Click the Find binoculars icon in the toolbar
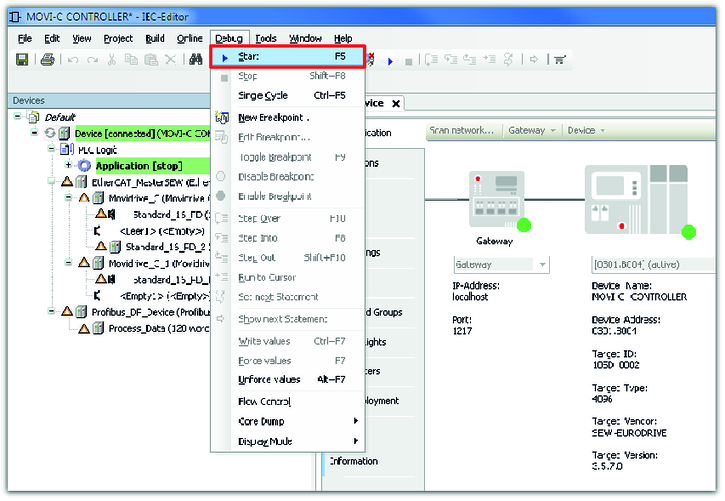 (195, 60)
